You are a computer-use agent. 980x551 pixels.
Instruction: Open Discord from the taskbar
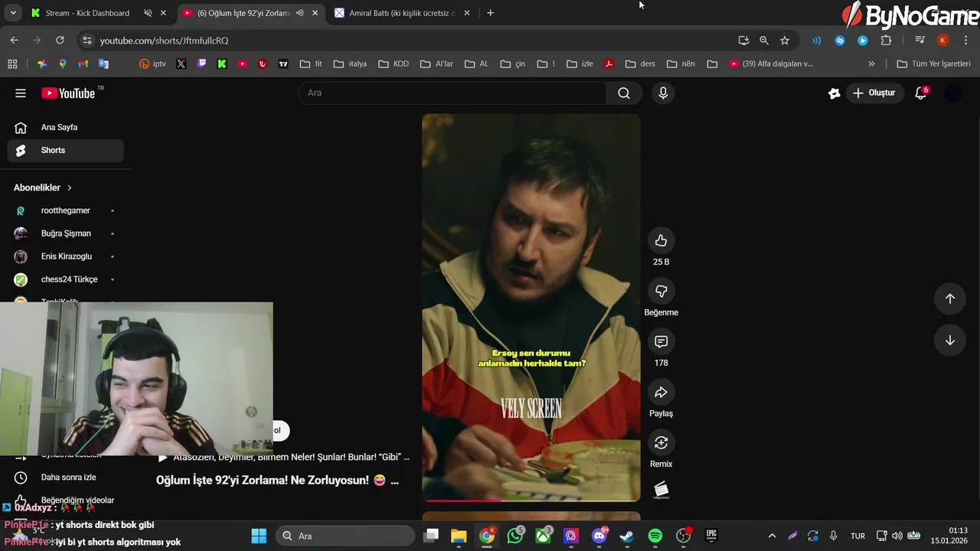[599, 536]
